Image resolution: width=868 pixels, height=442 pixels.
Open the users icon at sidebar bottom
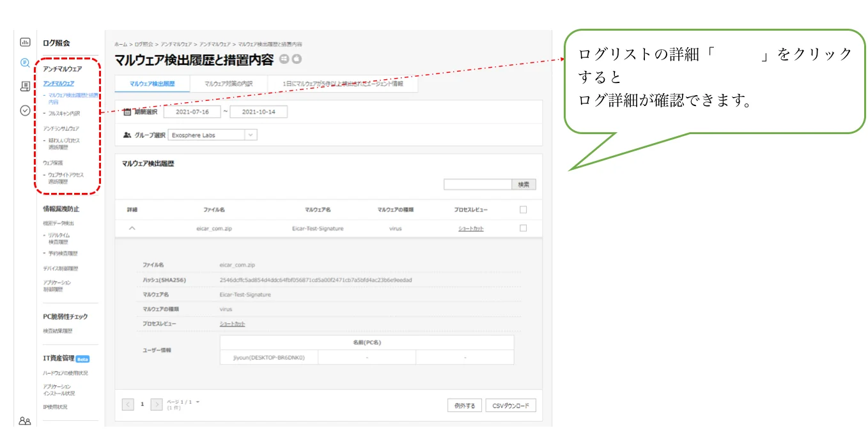(x=25, y=421)
